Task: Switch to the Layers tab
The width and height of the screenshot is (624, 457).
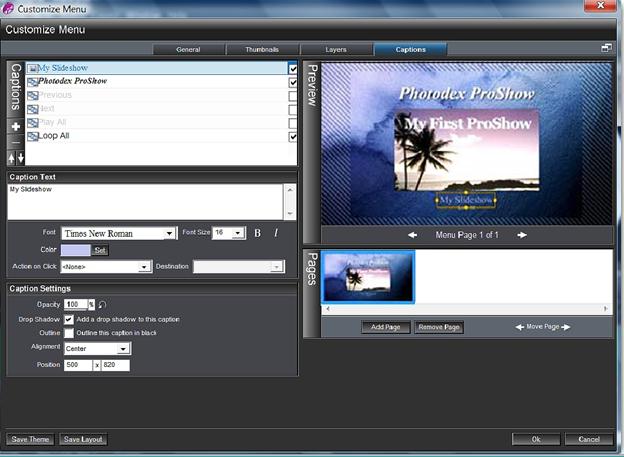Action: pyautogui.click(x=336, y=49)
